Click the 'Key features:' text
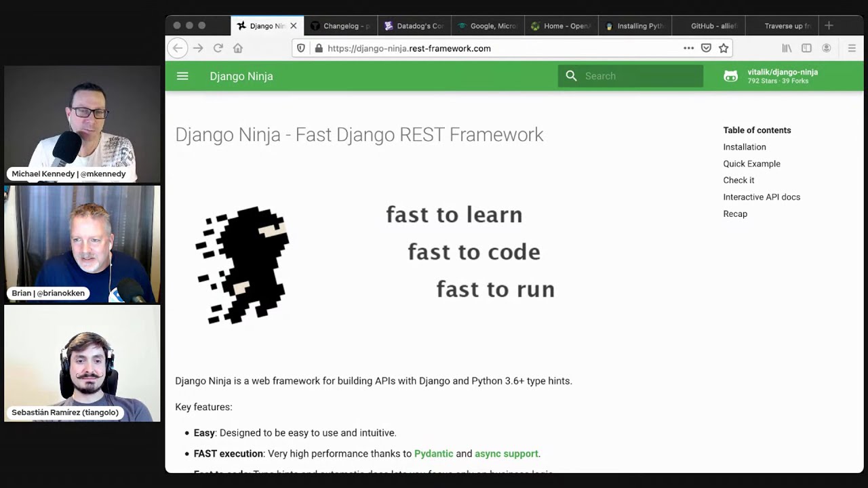The image size is (868, 488). 203,407
